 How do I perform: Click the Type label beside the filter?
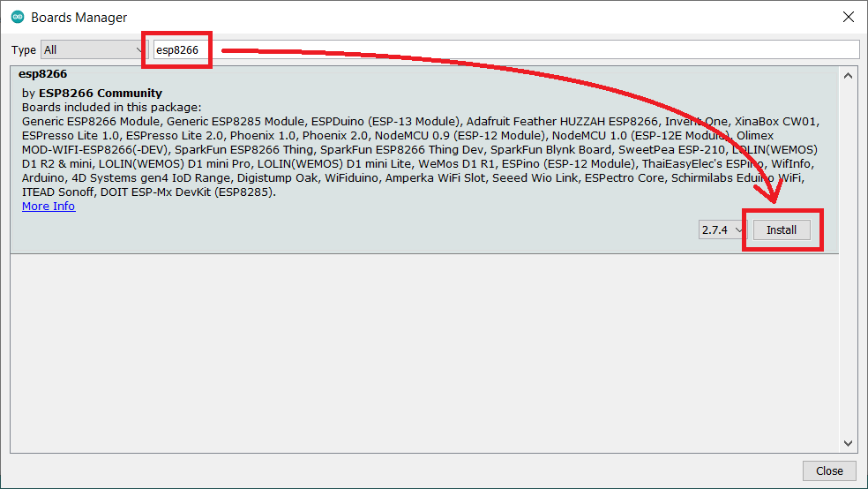[24, 50]
